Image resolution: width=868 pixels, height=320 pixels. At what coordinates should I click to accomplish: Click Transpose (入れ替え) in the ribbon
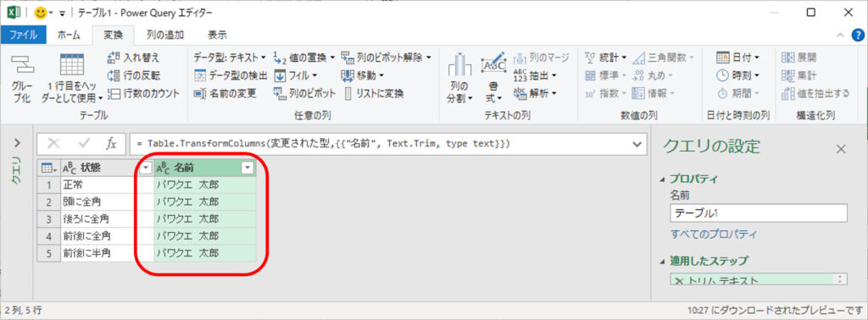click(x=133, y=57)
